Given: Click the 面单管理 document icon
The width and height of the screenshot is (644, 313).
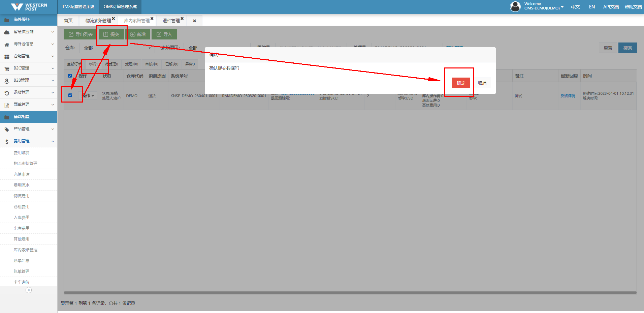Looking at the screenshot, I should [x=7, y=105].
